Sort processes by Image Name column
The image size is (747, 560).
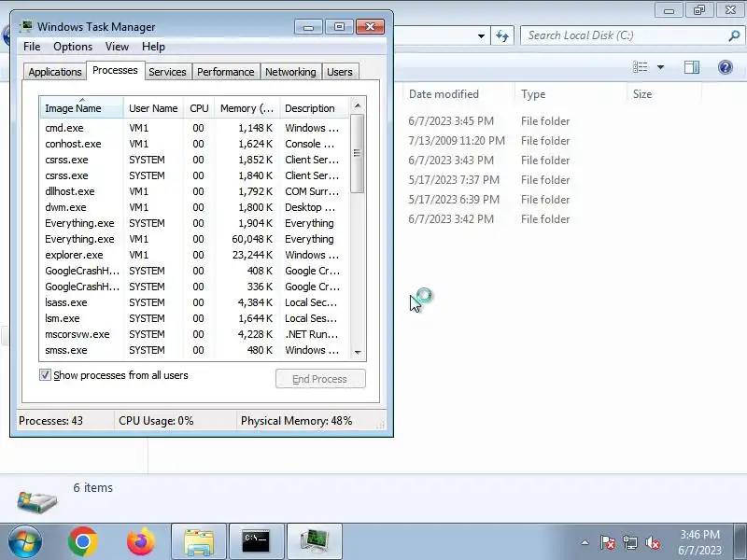tap(82, 108)
